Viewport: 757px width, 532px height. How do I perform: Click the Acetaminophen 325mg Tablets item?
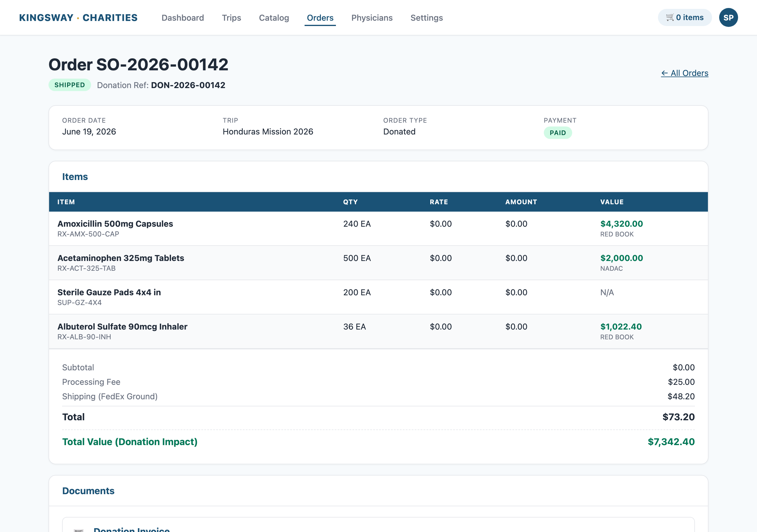[121, 258]
